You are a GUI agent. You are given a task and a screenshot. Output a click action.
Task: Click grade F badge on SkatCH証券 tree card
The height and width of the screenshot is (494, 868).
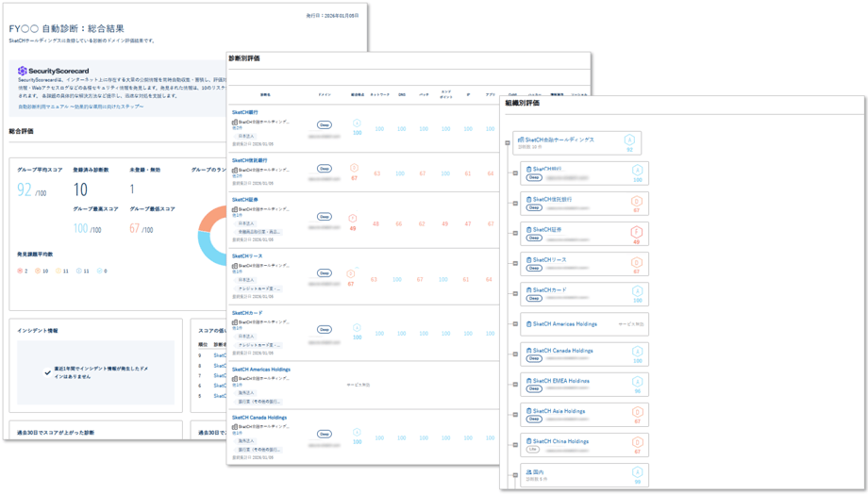coord(637,232)
